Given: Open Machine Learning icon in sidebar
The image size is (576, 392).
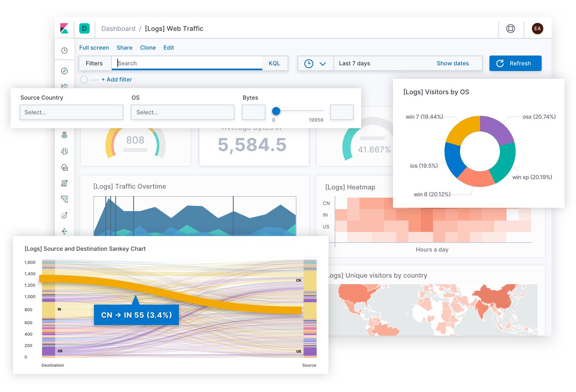Looking at the screenshot, I should [x=64, y=151].
